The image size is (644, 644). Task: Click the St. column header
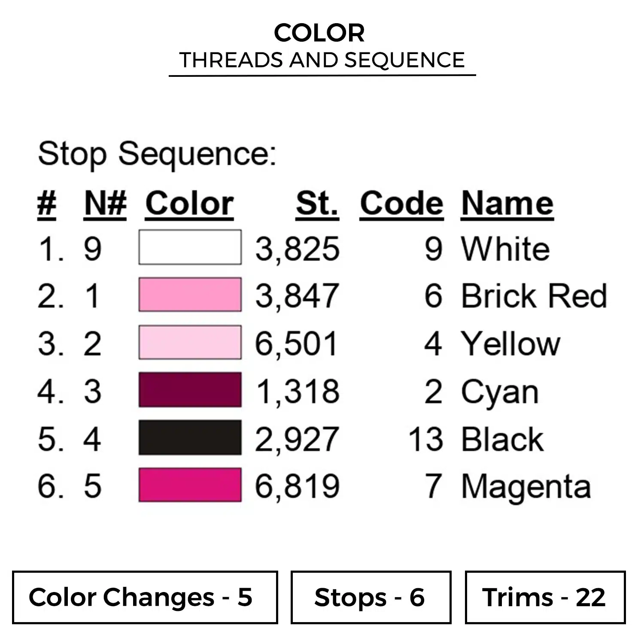coord(317,204)
